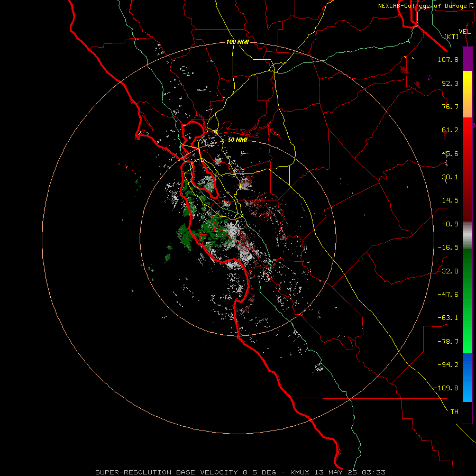
Task: Pick the purple segment of the color bar
Action: click(x=467, y=59)
